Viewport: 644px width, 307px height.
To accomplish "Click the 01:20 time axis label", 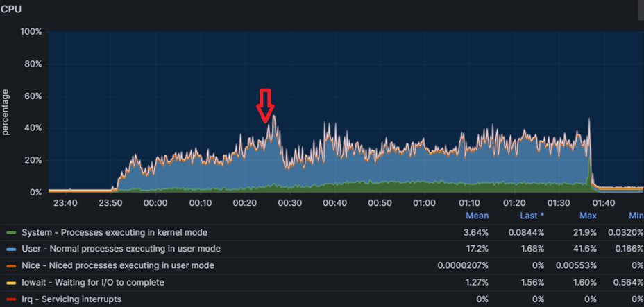I will click(514, 203).
